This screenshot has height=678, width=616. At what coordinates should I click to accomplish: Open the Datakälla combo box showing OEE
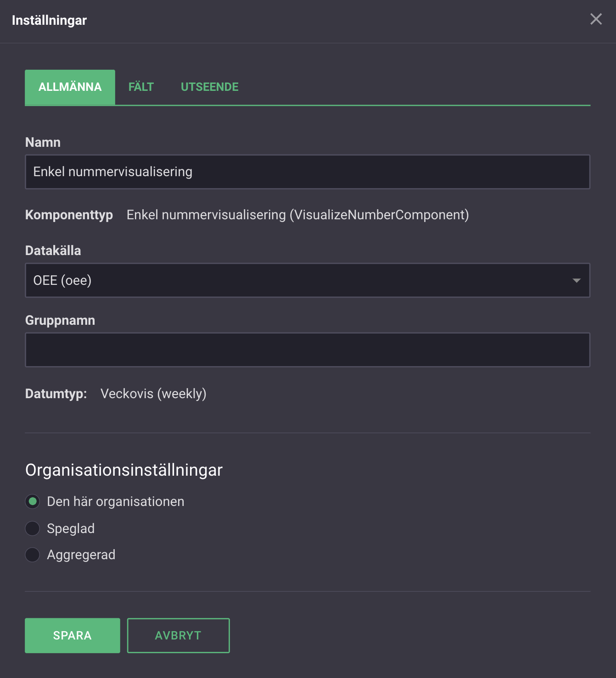tap(294, 280)
